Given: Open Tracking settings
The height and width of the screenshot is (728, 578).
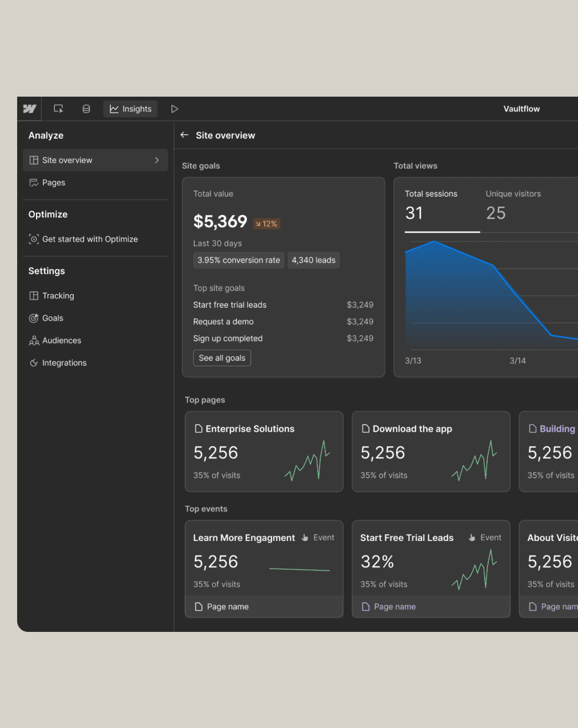Looking at the screenshot, I should tap(58, 296).
